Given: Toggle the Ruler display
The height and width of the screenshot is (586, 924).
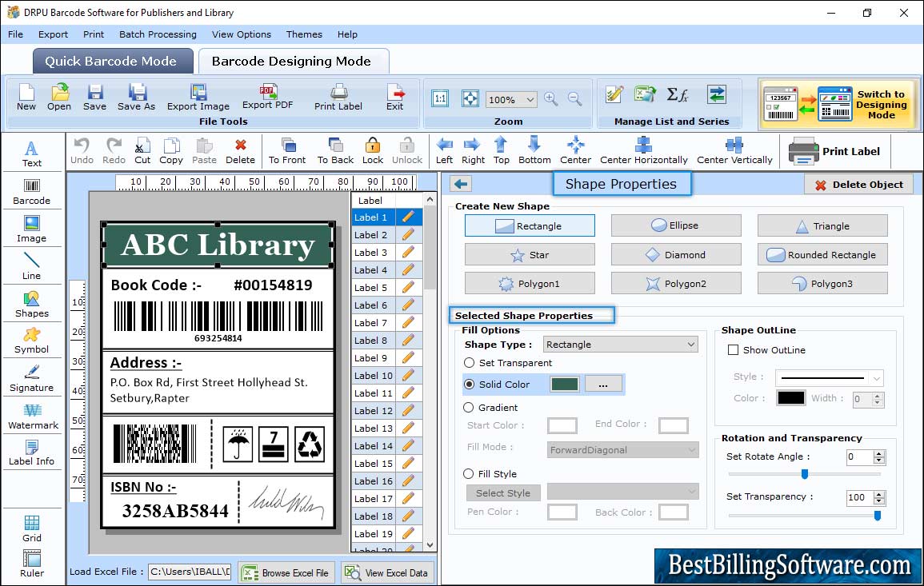Looking at the screenshot, I should 32,564.
